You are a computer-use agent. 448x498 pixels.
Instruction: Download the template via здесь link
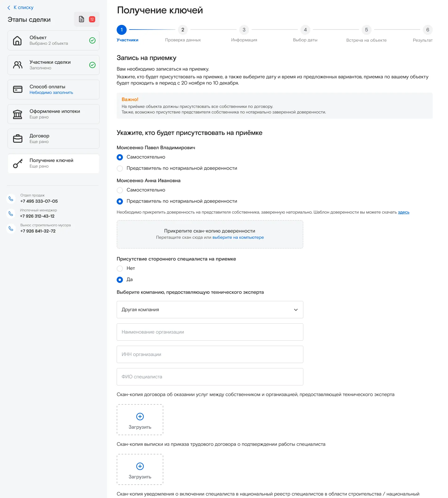[404, 212]
